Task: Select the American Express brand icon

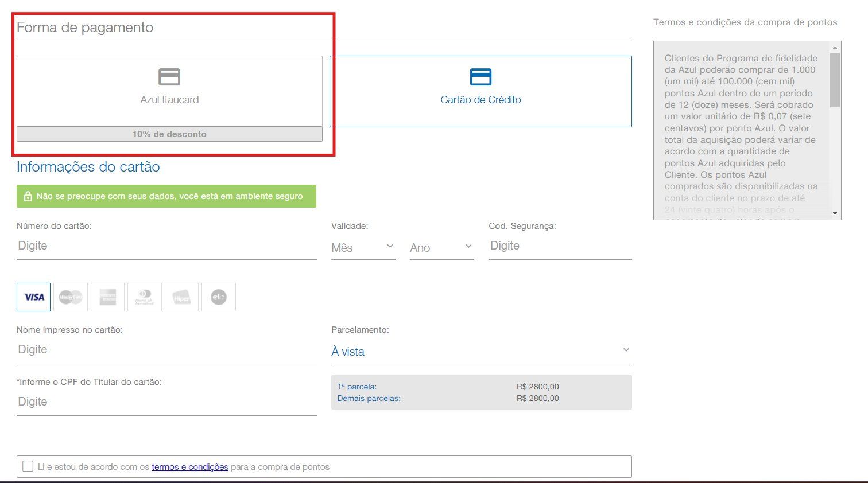Action: coord(107,297)
